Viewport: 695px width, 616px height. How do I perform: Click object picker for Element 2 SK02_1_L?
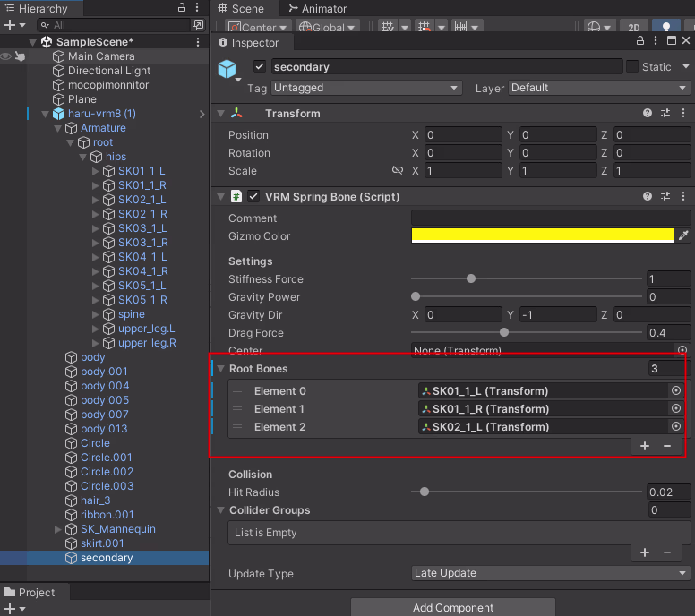tap(676, 426)
